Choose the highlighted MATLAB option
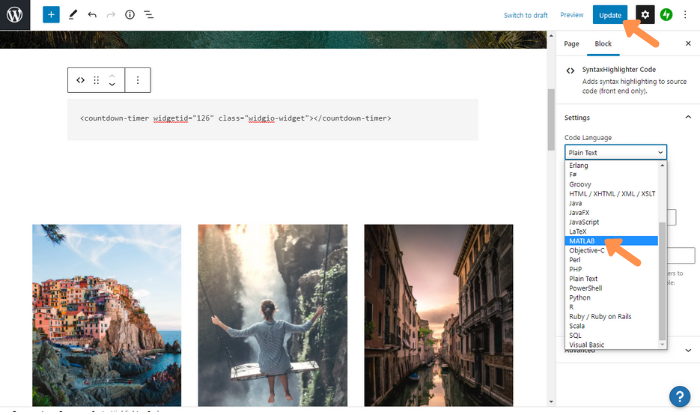700x415 pixels. point(612,241)
